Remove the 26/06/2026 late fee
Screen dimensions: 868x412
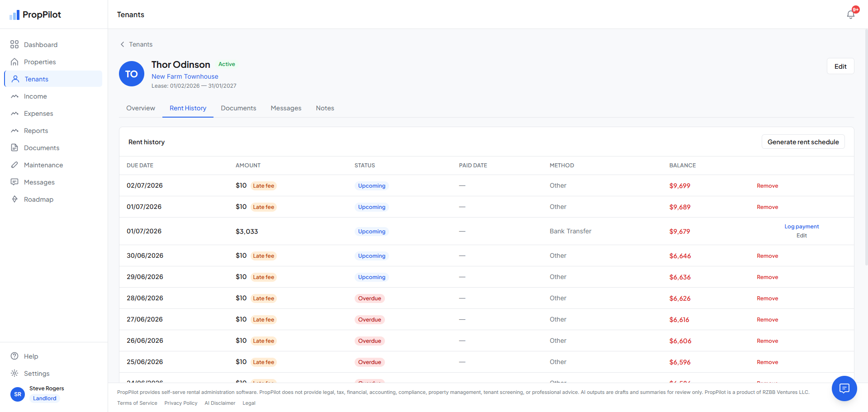tap(767, 341)
